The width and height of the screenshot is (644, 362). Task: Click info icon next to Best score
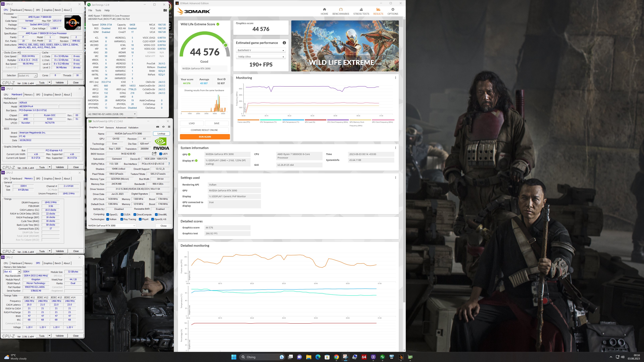(x=224, y=79)
